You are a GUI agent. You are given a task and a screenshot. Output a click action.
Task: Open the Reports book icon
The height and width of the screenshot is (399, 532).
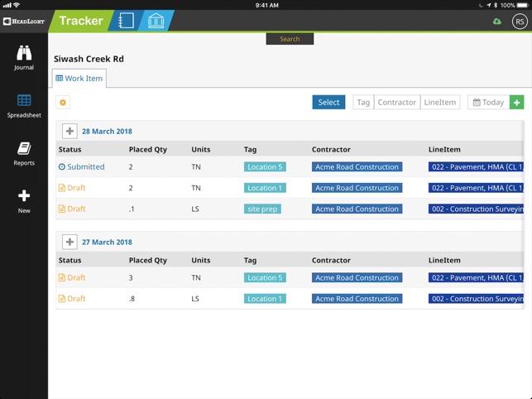pyautogui.click(x=24, y=149)
